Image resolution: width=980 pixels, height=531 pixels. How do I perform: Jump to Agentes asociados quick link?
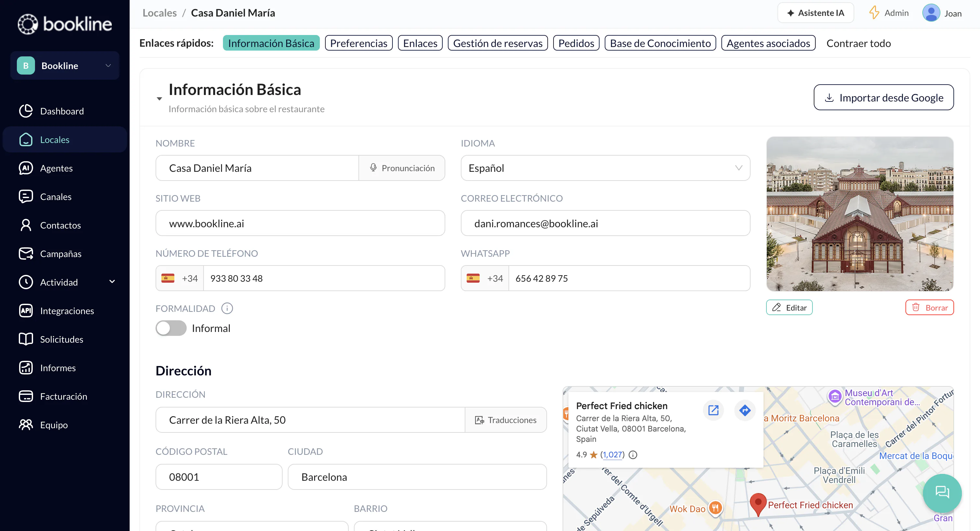[x=768, y=43]
